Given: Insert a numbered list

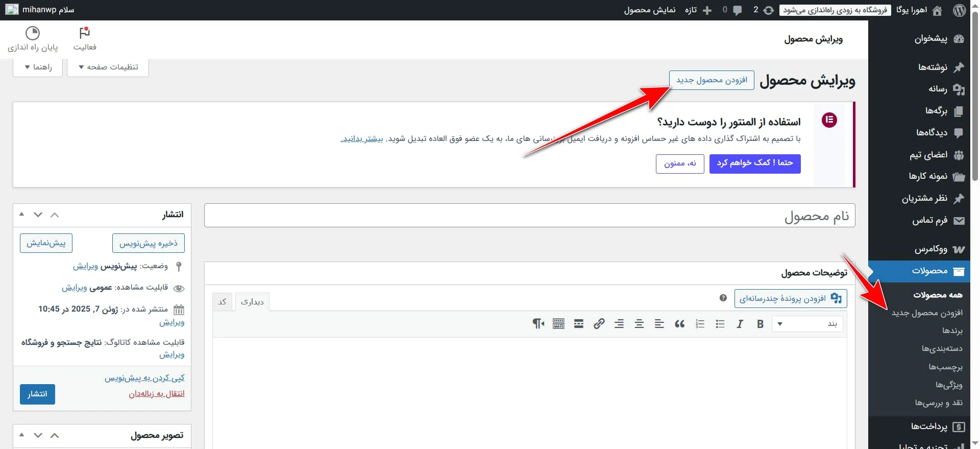Looking at the screenshot, I should click(x=700, y=324).
